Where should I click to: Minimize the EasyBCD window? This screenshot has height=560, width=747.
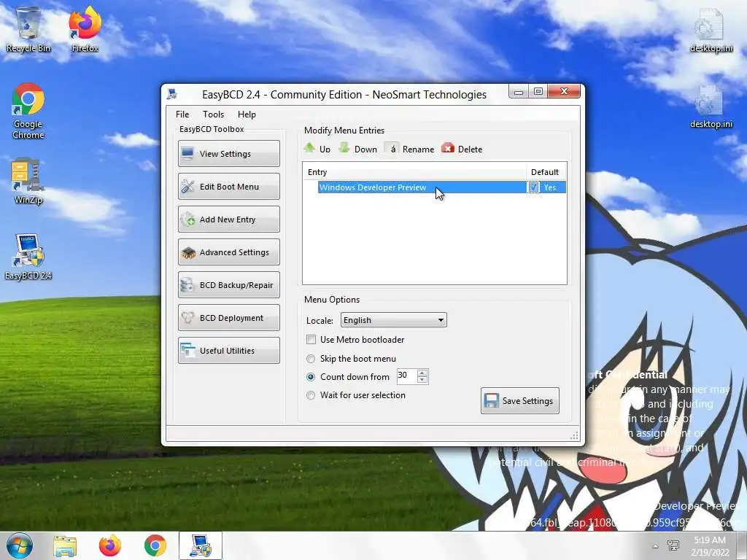point(519,91)
